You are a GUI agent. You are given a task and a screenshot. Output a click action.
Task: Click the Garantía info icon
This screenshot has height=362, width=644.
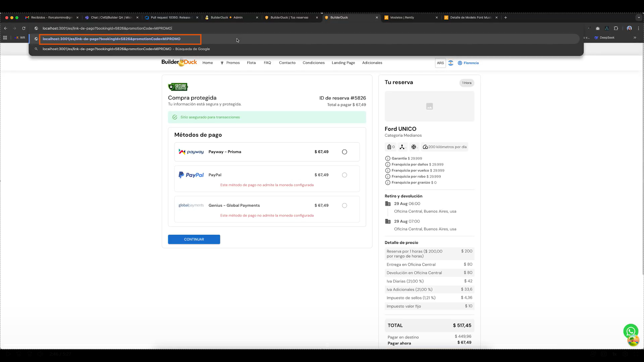(x=388, y=158)
